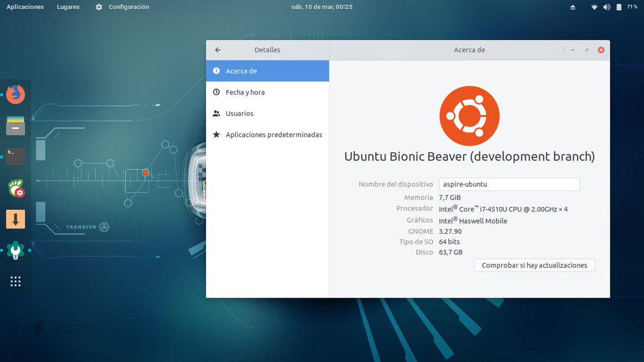This screenshot has height=362, width=644.
Task: Click the 64 bits OS type value
Action: (x=449, y=242)
